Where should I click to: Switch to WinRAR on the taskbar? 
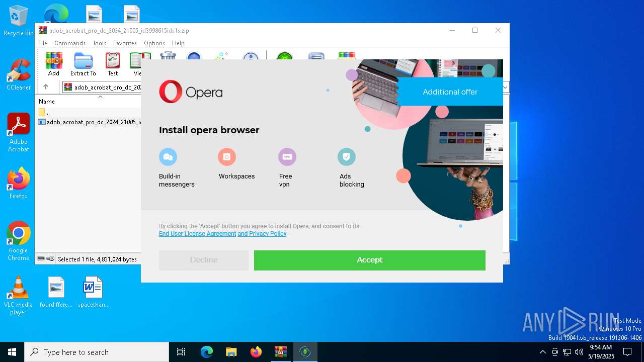click(x=280, y=352)
